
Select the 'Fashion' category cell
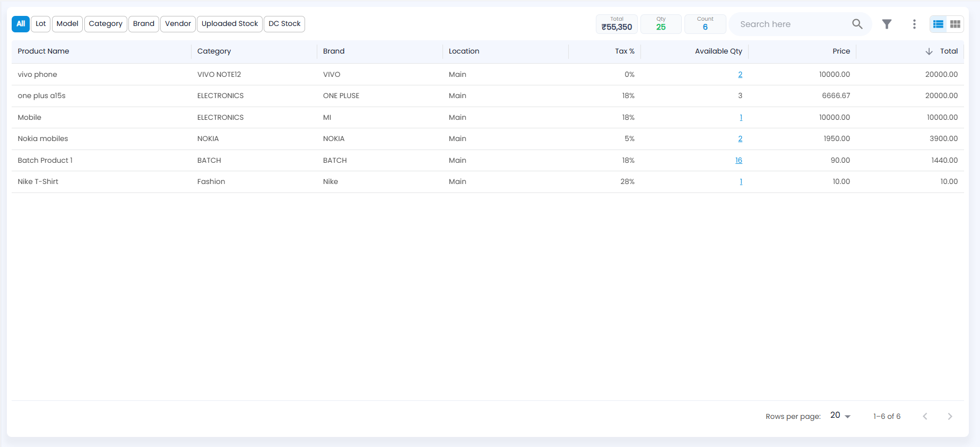point(211,182)
